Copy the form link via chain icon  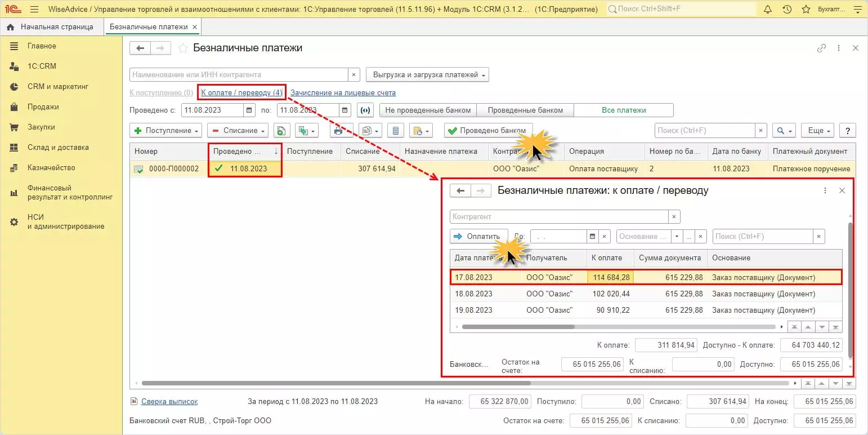point(821,48)
